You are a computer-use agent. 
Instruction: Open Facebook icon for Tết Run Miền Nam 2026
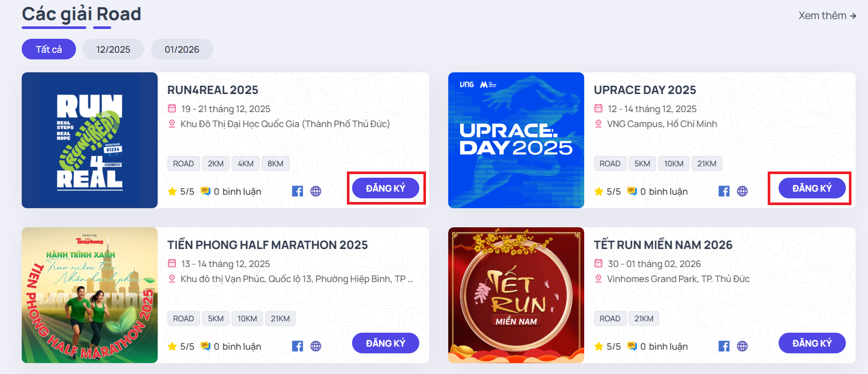coord(724,346)
